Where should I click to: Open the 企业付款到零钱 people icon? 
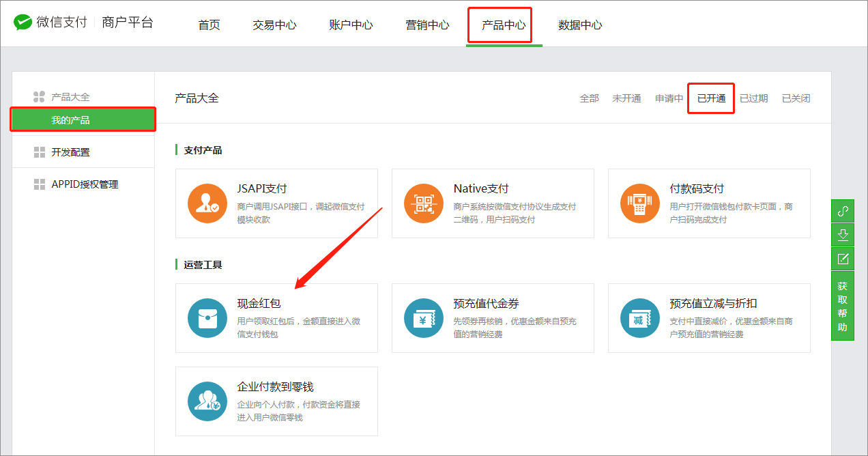[207, 401]
